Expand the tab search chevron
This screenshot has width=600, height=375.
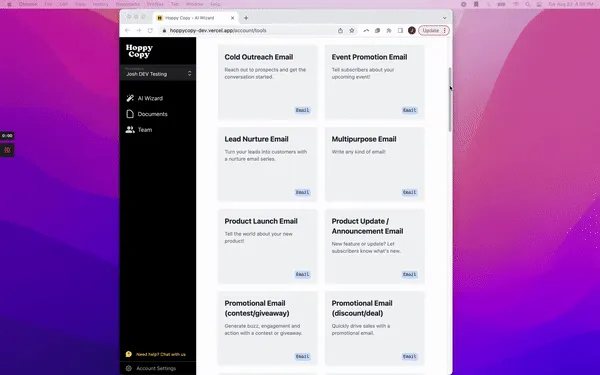click(x=444, y=18)
